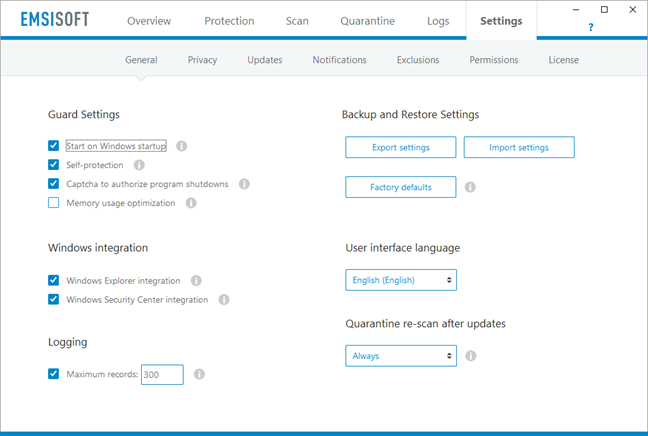Restore Factory defaults
648x436 pixels.
pyautogui.click(x=401, y=187)
